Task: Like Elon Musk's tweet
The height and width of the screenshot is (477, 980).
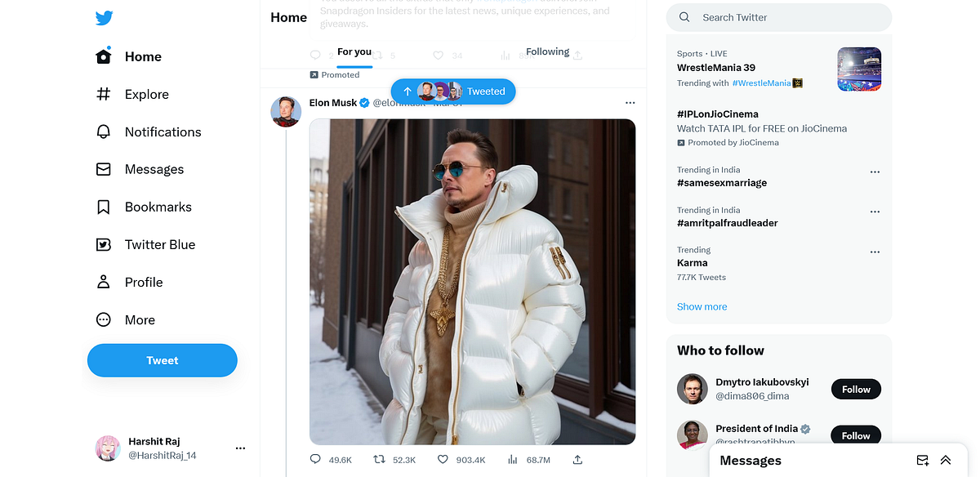Action: coord(441,459)
